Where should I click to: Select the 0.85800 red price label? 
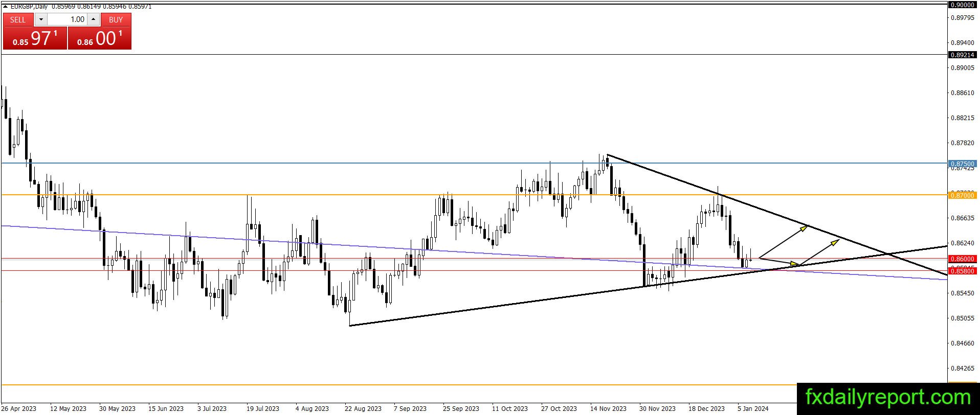pyautogui.click(x=963, y=271)
